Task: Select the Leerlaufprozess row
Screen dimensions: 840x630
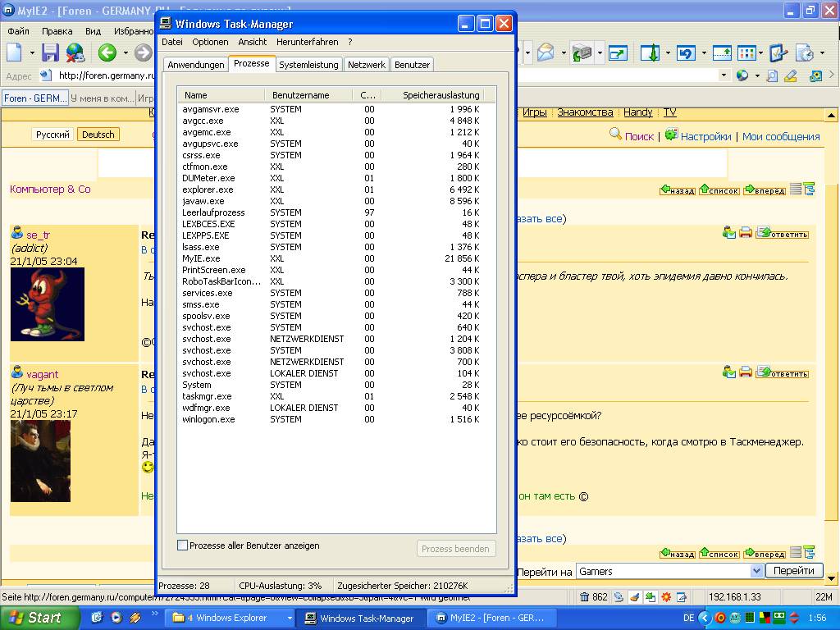Action: click(x=331, y=212)
